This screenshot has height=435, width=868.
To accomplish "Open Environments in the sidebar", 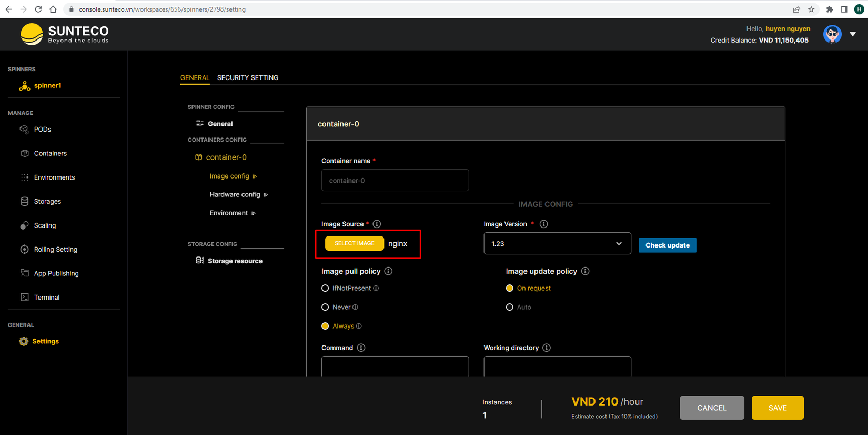I will [x=54, y=177].
